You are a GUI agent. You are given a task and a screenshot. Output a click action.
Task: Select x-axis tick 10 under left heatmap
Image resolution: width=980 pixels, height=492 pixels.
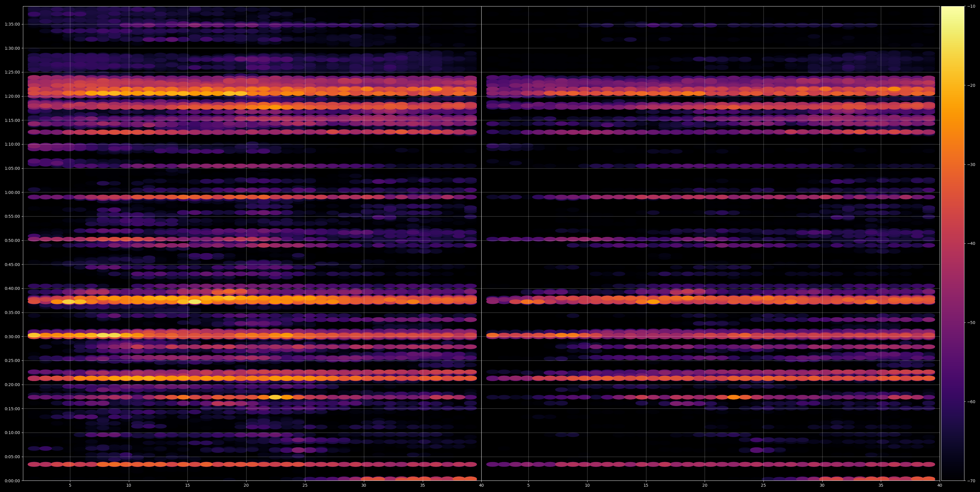129,486
